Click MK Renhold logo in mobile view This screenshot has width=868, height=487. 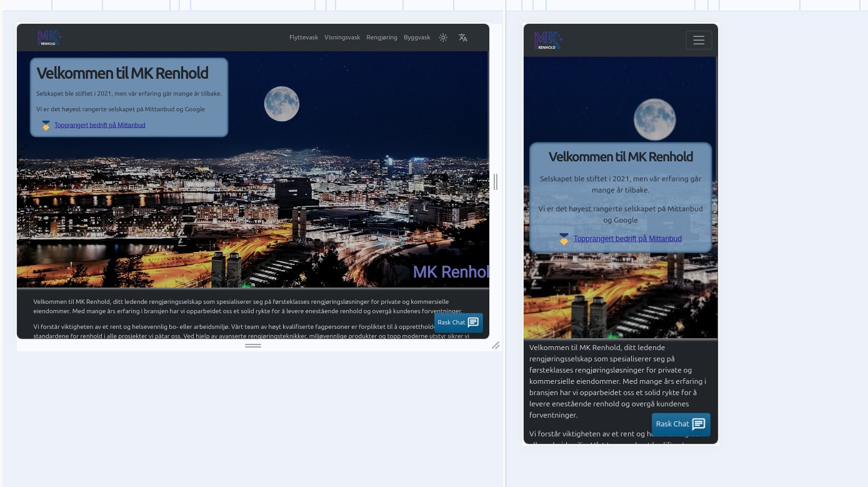tap(548, 41)
